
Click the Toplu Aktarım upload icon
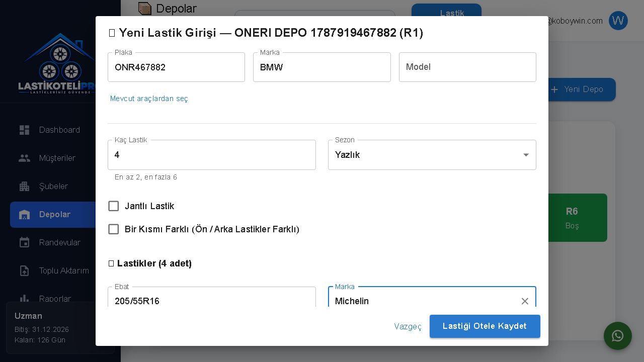[x=24, y=271]
